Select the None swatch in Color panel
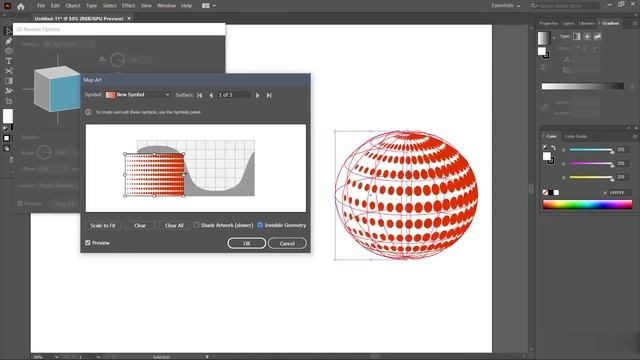Screen dimensions: 640x360 (545, 192)
